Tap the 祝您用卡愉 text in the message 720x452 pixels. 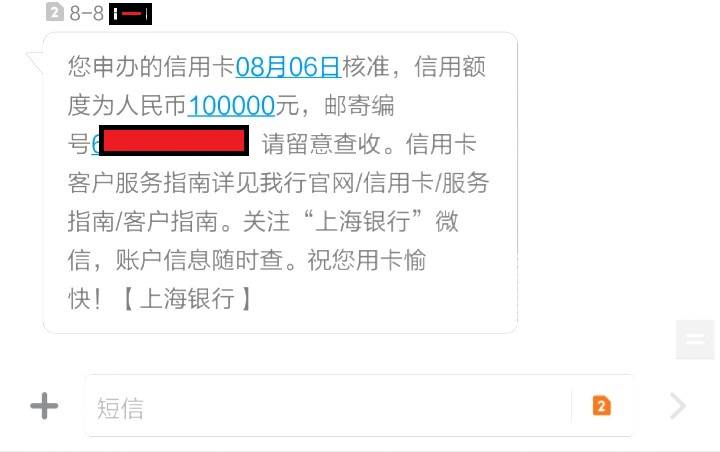(x=367, y=260)
